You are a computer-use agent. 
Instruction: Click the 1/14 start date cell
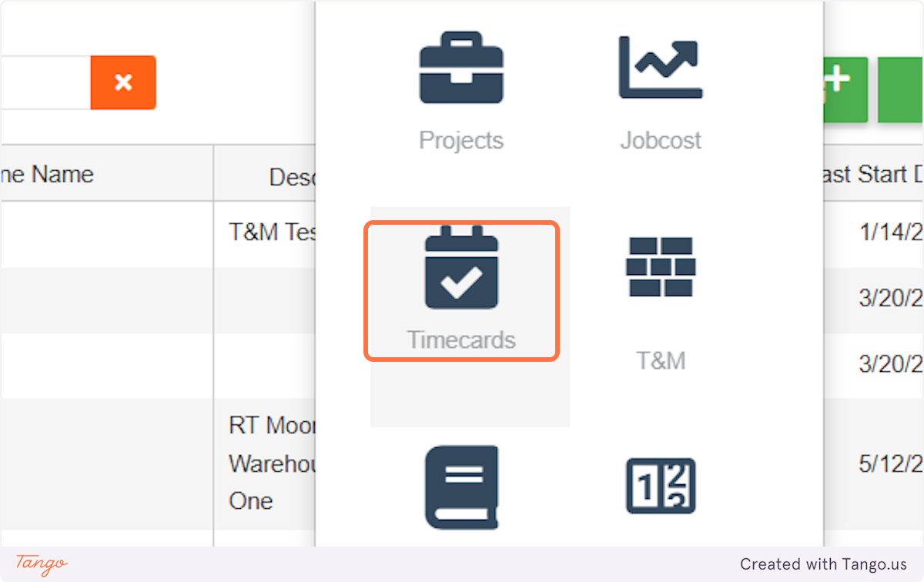click(x=891, y=232)
